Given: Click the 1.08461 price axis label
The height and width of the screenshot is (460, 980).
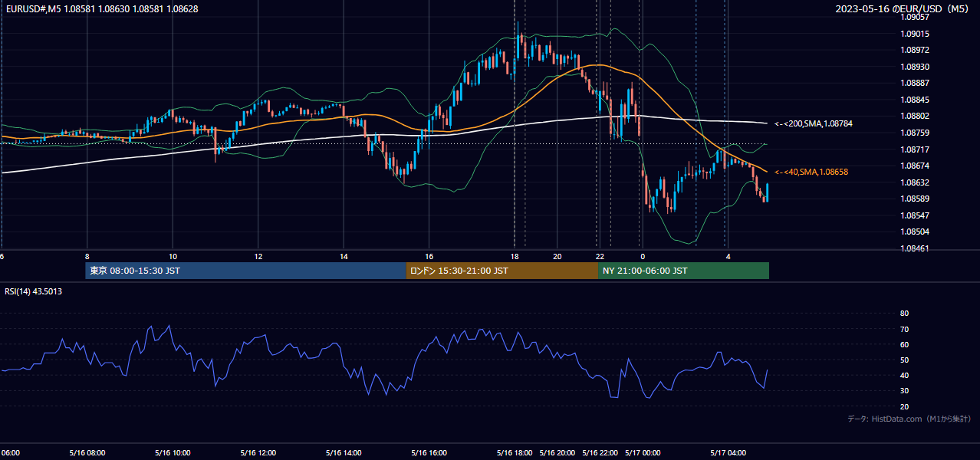Looking at the screenshot, I should 915,248.
